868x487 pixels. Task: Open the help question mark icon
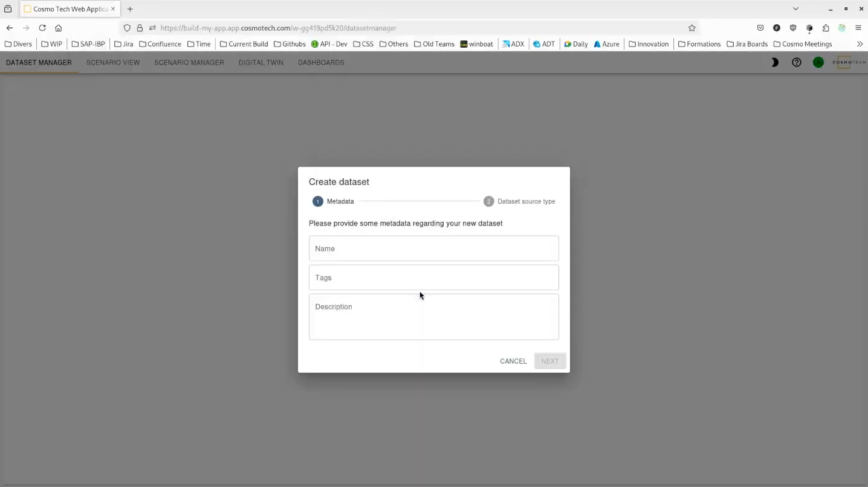(x=796, y=62)
